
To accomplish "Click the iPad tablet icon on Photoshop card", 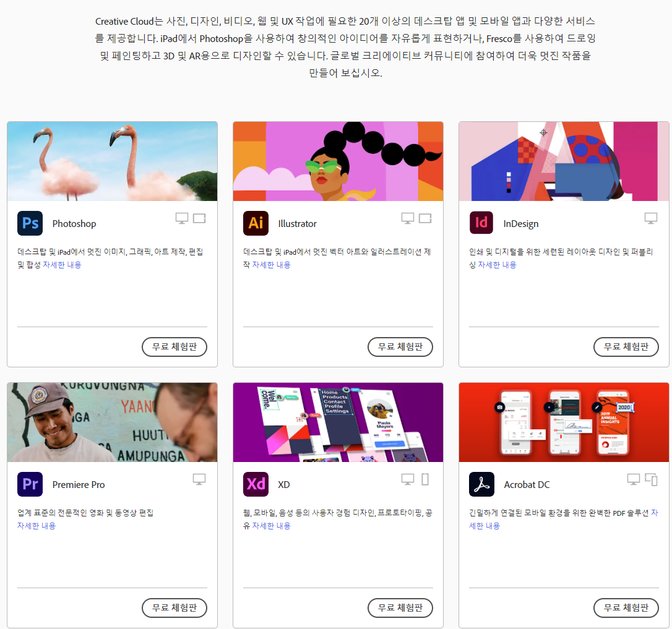I will (x=199, y=218).
